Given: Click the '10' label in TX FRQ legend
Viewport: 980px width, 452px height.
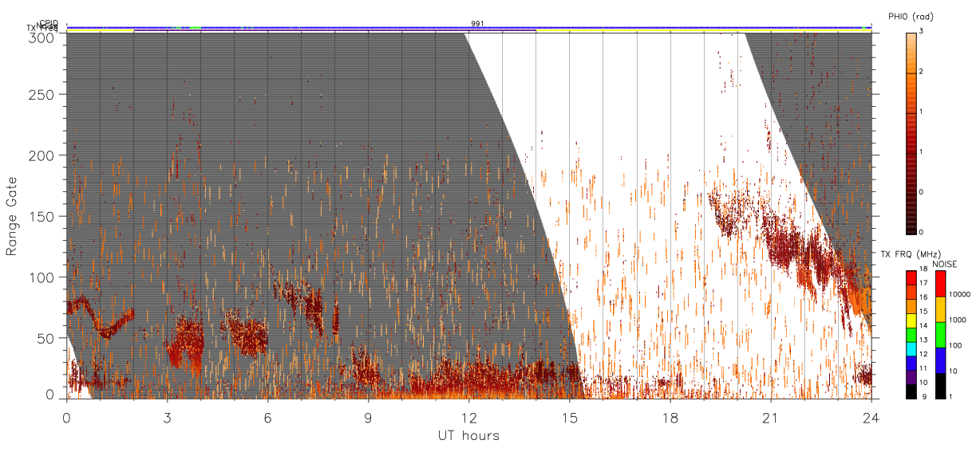Looking at the screenshot, I should tap(923, 383).
